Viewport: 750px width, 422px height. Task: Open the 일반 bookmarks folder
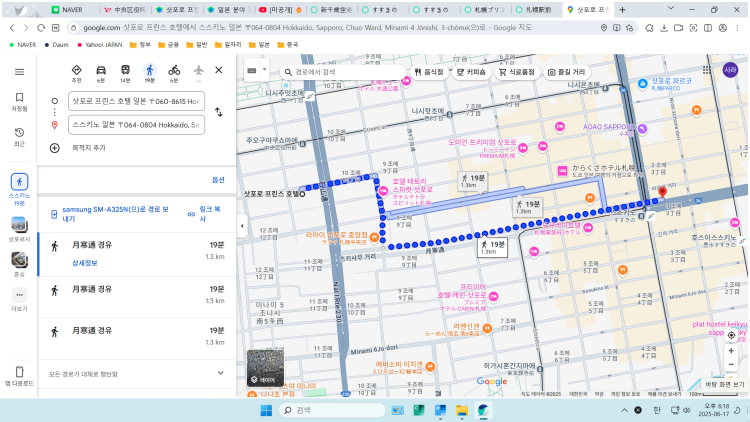[197, 44]
